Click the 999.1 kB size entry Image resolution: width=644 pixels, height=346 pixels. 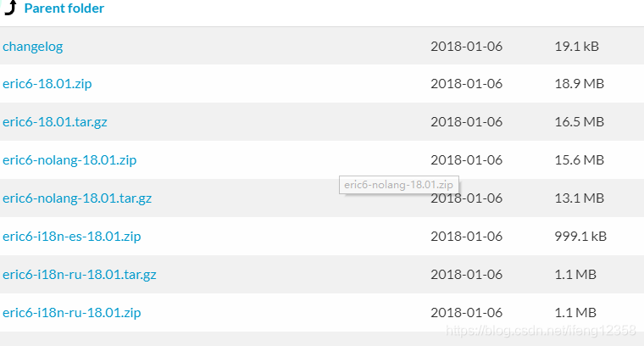coord(580,237)
